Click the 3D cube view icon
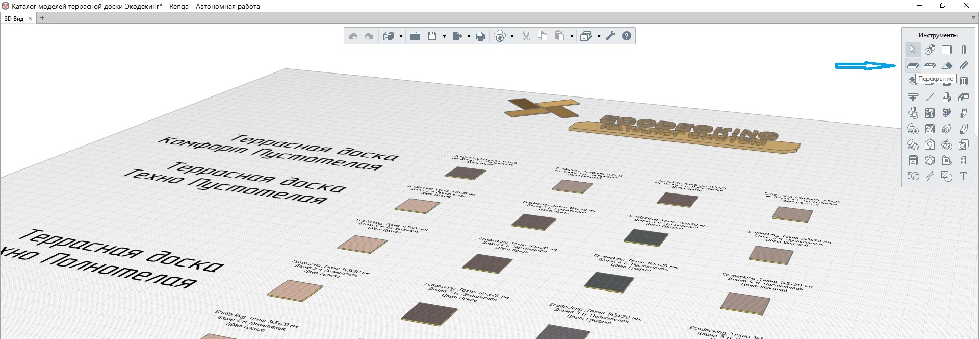The width and height of the screenshot is (980, 339). [389, 36]
